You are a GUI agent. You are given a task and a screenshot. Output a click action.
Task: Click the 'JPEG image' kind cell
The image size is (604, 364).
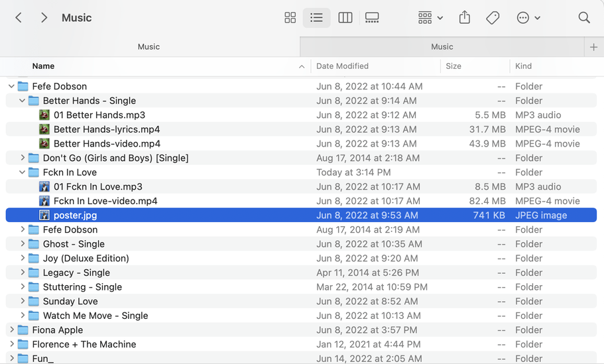click(541, 215)
